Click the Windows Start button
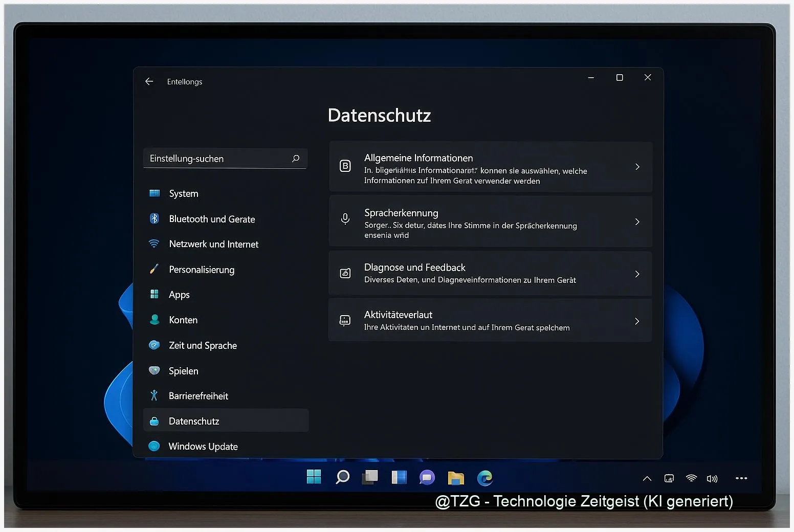794x532 pixels. coord(314,477)
